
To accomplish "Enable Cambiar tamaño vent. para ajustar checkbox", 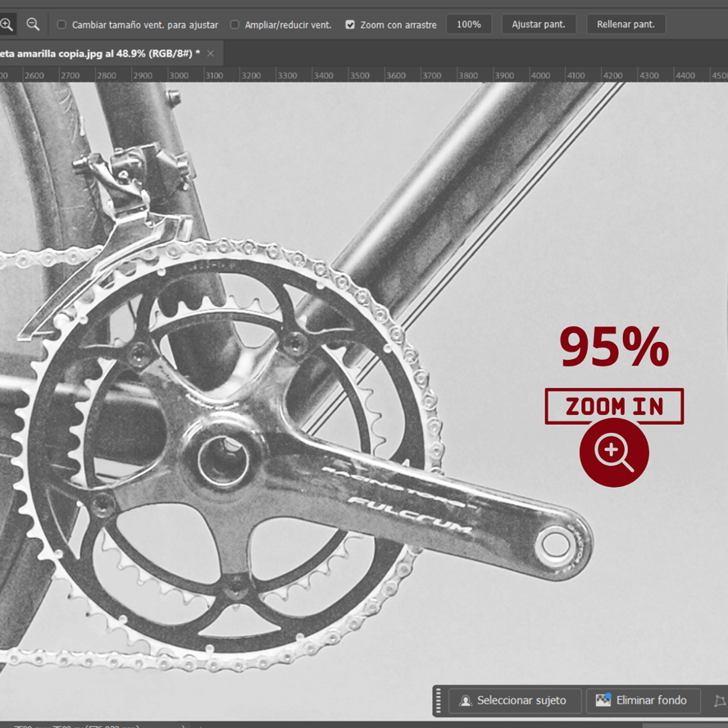I will click(x=61, y=25).
